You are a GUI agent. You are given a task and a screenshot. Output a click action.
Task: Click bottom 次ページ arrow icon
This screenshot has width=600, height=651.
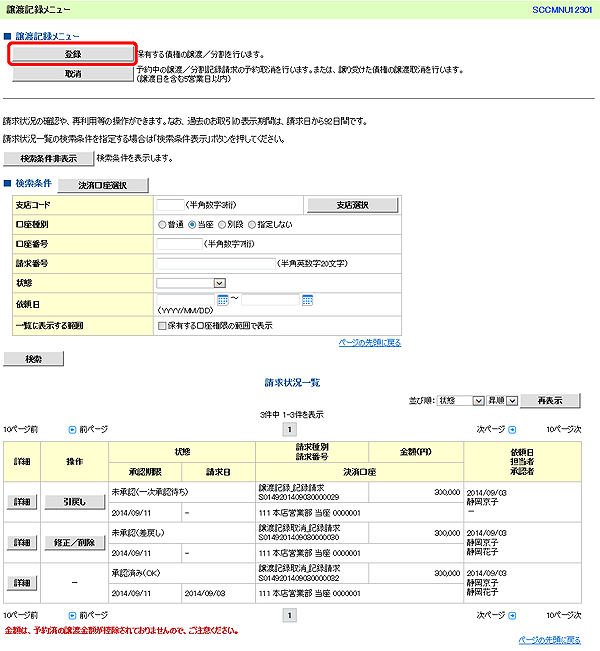512,615
